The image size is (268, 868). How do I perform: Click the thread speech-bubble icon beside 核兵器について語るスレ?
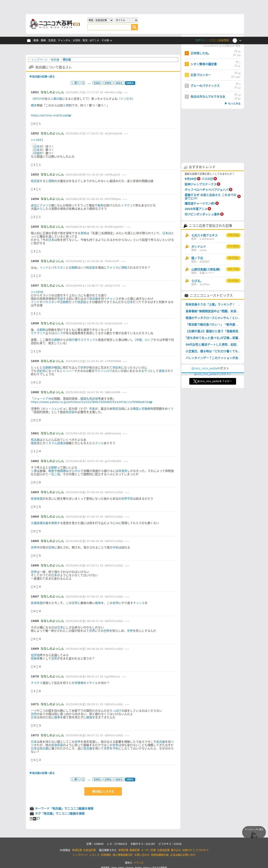click(31, 67)
